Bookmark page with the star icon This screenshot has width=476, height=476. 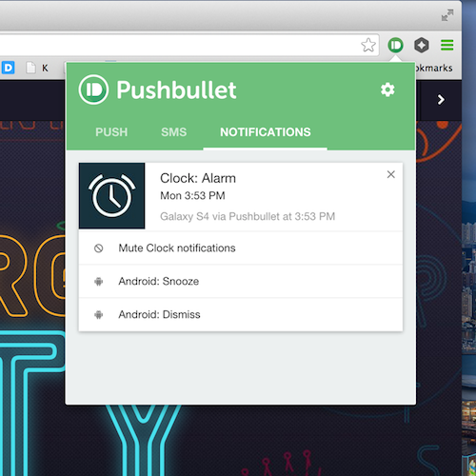tap(368, 45)
